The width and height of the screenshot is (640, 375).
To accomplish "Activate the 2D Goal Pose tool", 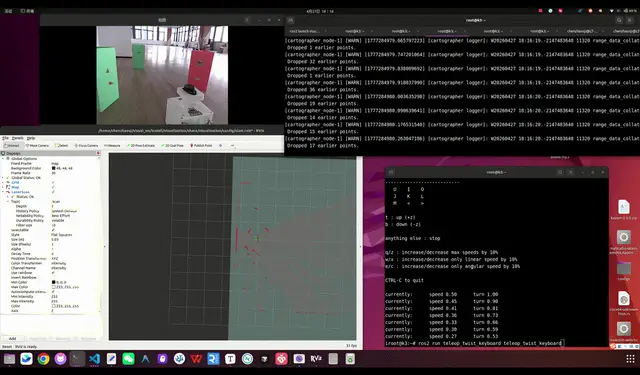I will point(173,146).
